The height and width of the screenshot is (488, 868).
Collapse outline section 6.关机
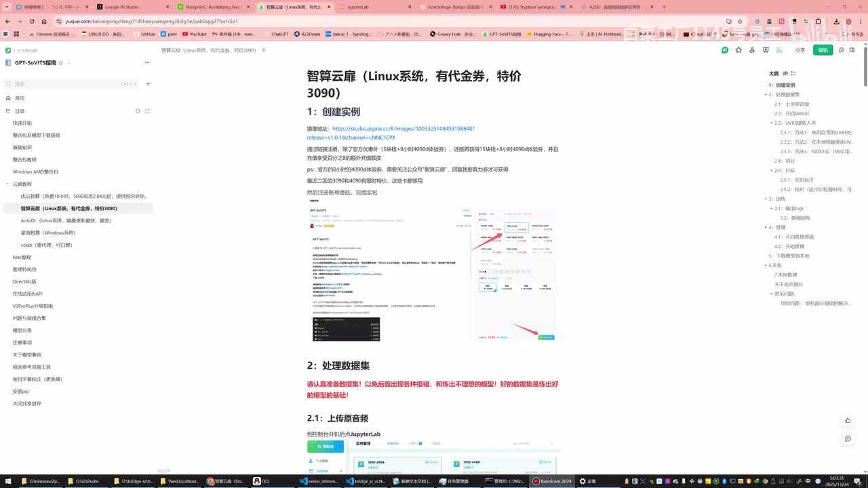click(x=766, y=266)
